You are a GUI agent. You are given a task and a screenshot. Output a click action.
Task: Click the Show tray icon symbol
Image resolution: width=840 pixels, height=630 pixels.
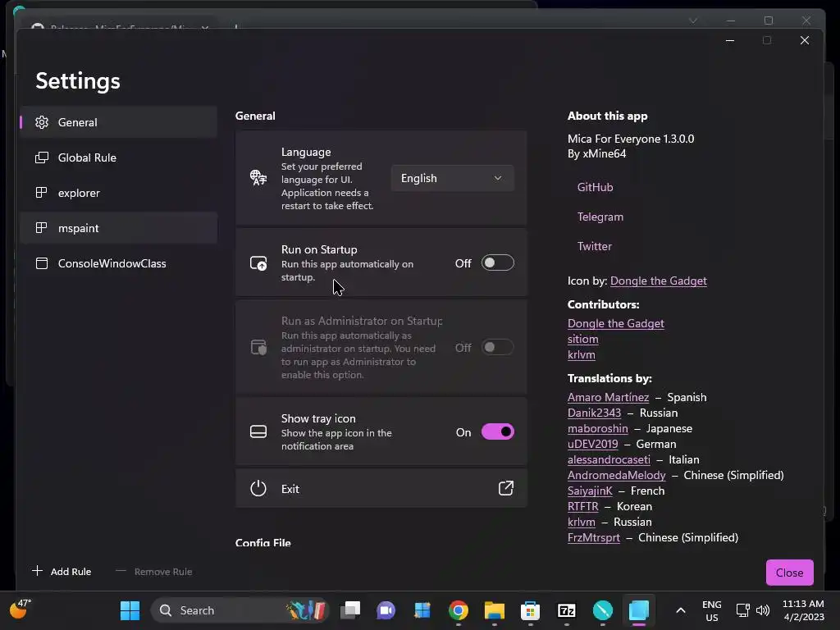(258, 431)
